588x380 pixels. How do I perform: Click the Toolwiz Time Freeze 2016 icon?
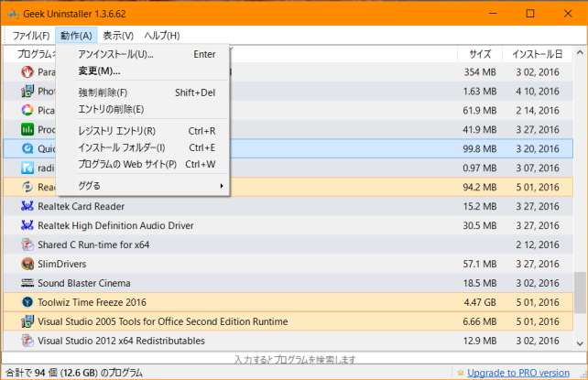(x=27, y=302)
